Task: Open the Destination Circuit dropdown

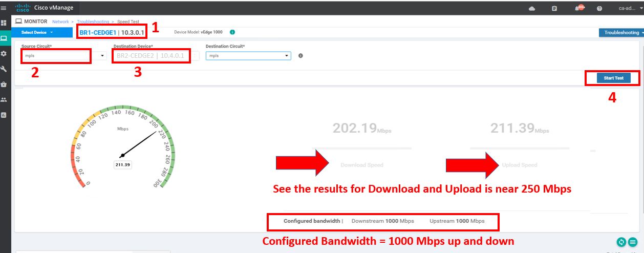Action: tap(248, 55)
